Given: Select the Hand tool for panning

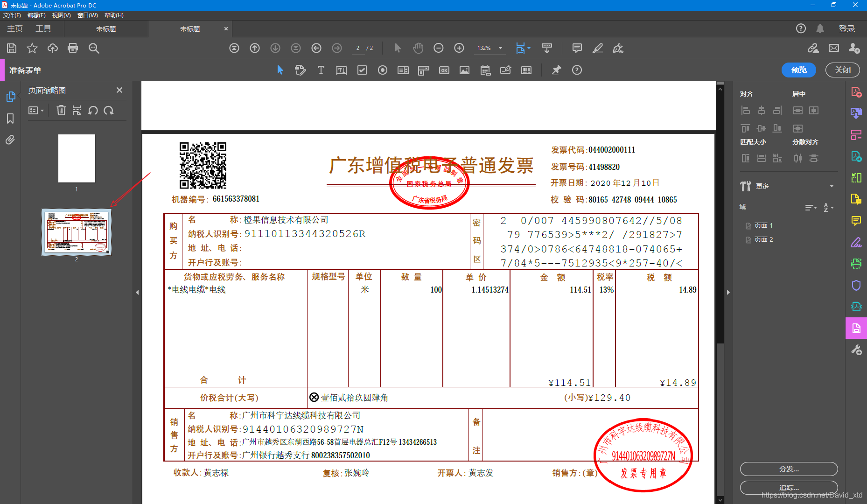Looking at the screenshot, I should tap(418, 48).
